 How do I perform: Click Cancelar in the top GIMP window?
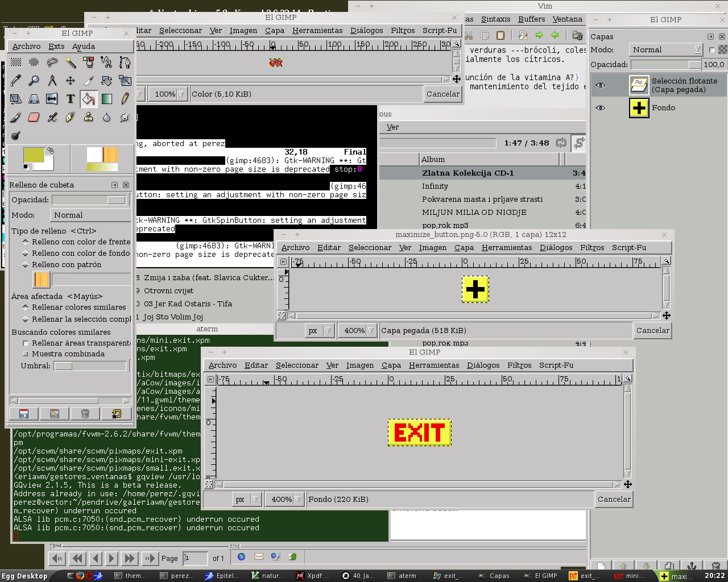pos(443,94)
